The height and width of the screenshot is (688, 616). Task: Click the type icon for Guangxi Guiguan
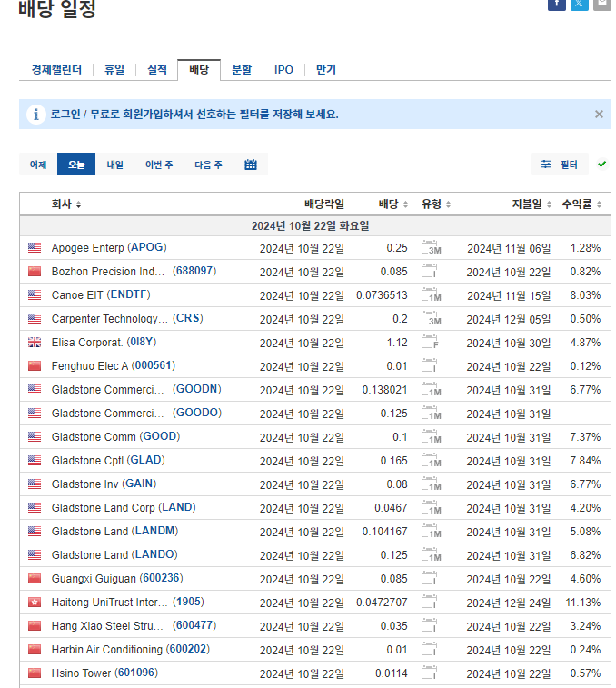429,579
